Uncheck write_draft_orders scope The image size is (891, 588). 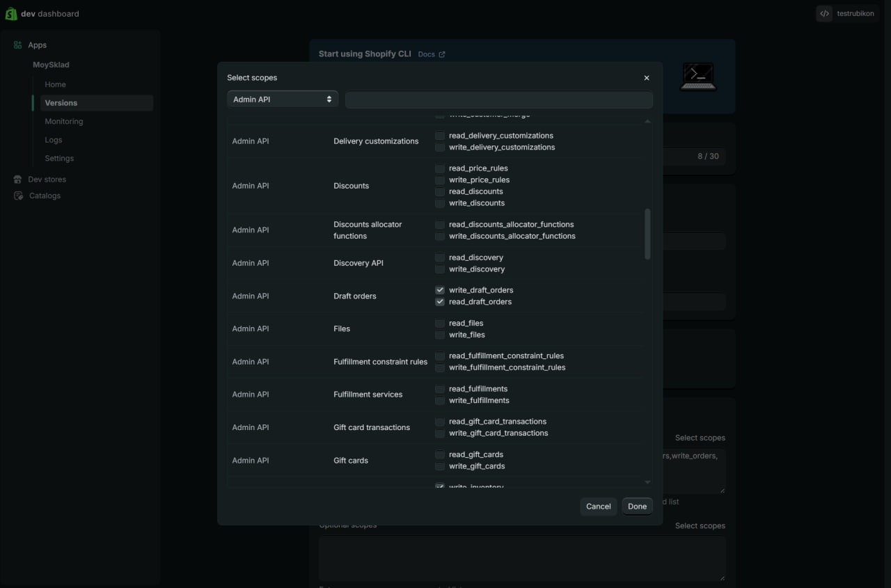tap(440, 290)
